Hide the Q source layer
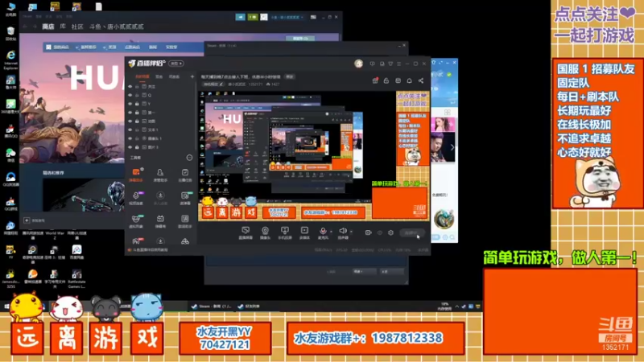Viewport: 644px width, 362px height. coord(130,95)
